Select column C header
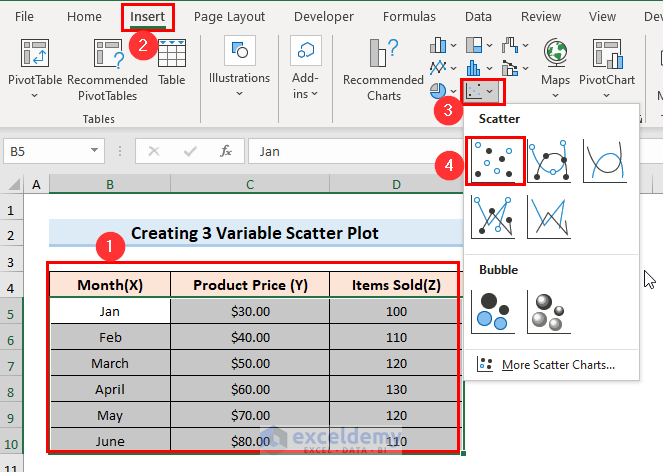The image size is (663, 472). click(250, 184)
